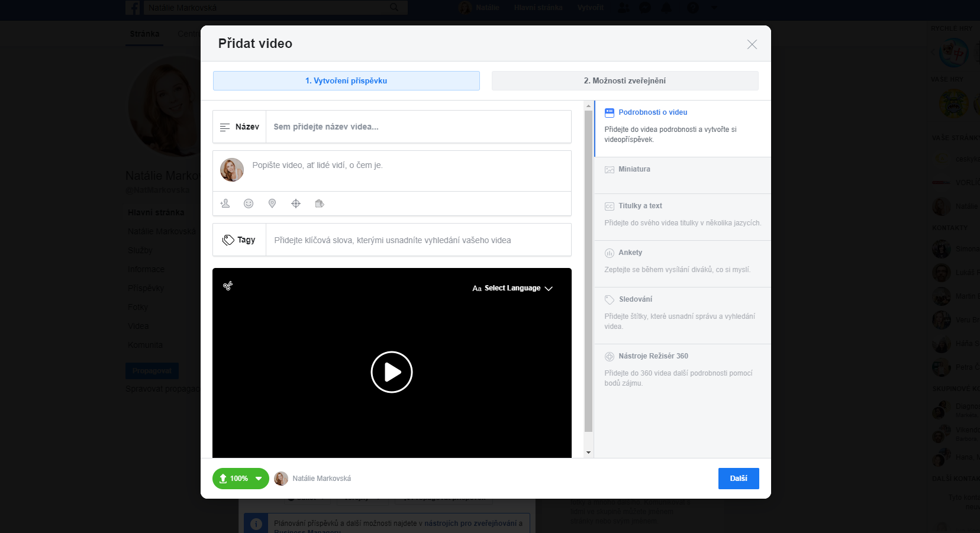Open the Ankety polls section
The width and height of the screenshot is (980, 533).
point(683,264)
